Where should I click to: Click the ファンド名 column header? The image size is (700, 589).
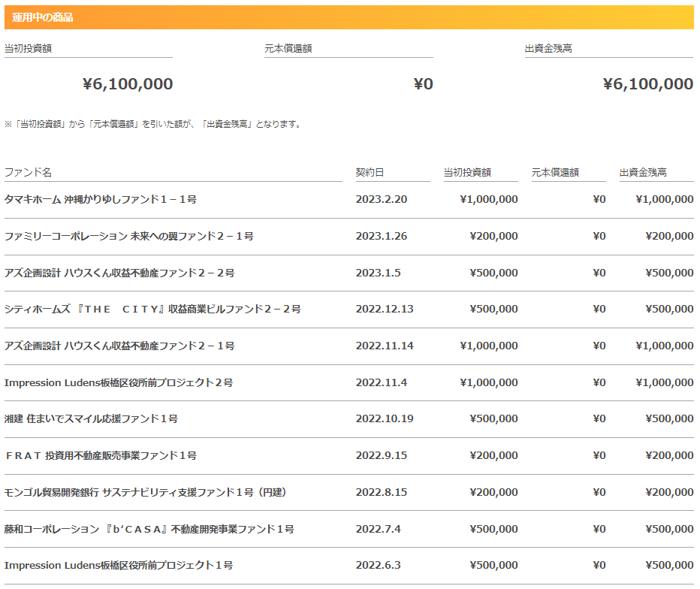click(28, 172)
